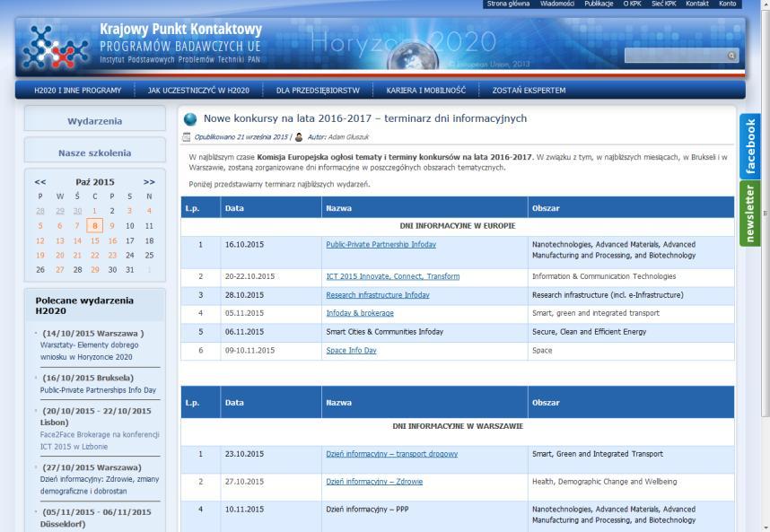
Task: Click the globe icon beside article title
Action: 190,118
